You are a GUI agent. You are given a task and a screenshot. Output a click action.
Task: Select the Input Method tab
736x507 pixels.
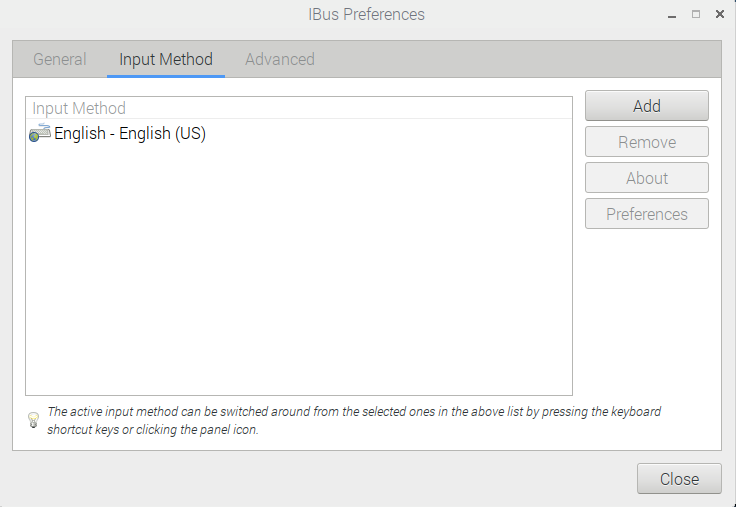coord(166,59)
